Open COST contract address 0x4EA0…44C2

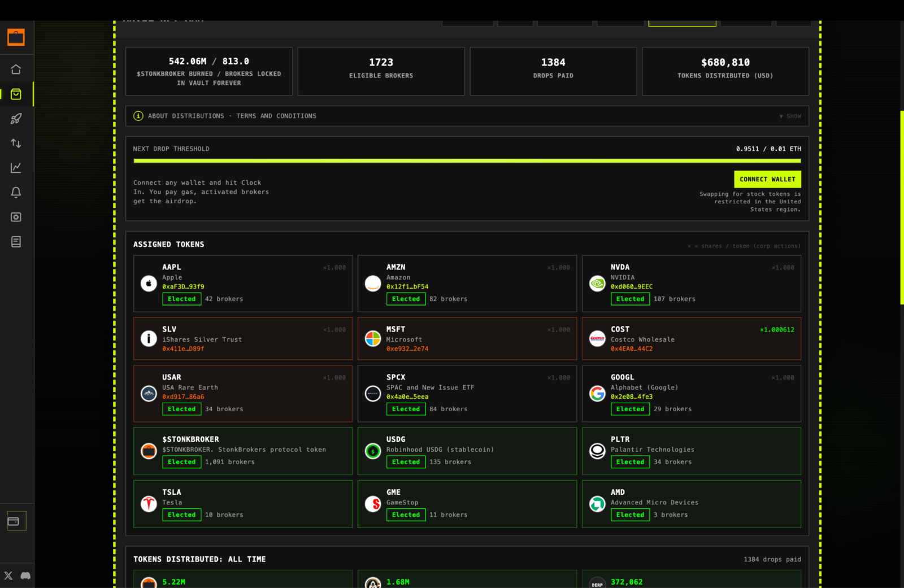(632, 349)
